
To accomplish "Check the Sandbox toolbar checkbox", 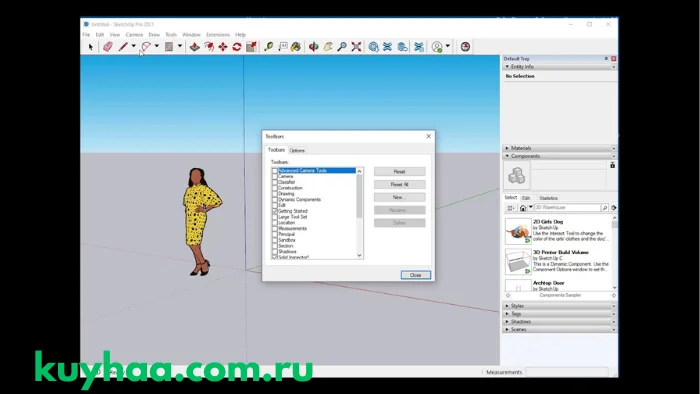I will (x=275, y=240).
